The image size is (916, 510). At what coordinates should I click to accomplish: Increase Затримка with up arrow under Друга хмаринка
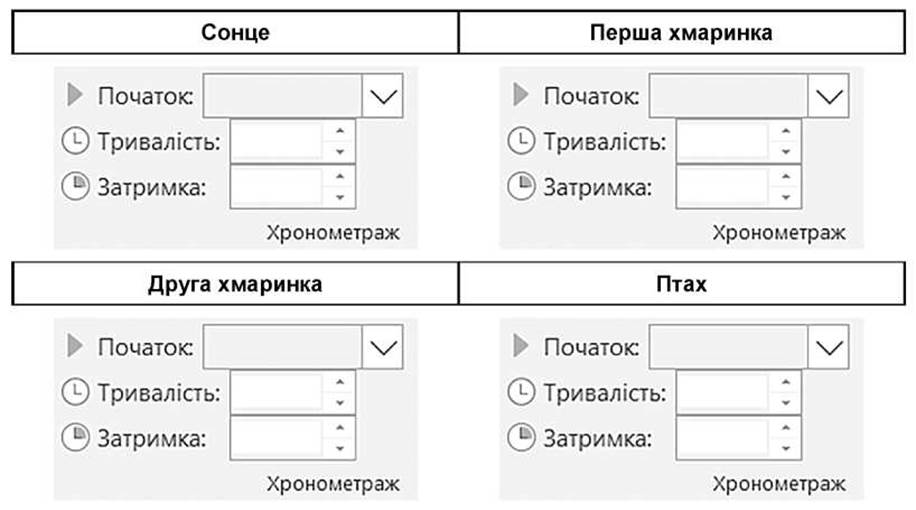pos(340,428)
